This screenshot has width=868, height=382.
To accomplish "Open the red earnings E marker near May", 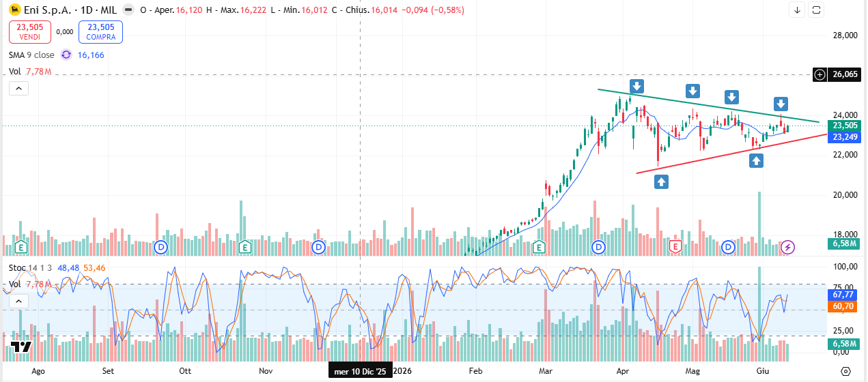I will [x=675, y=246].
